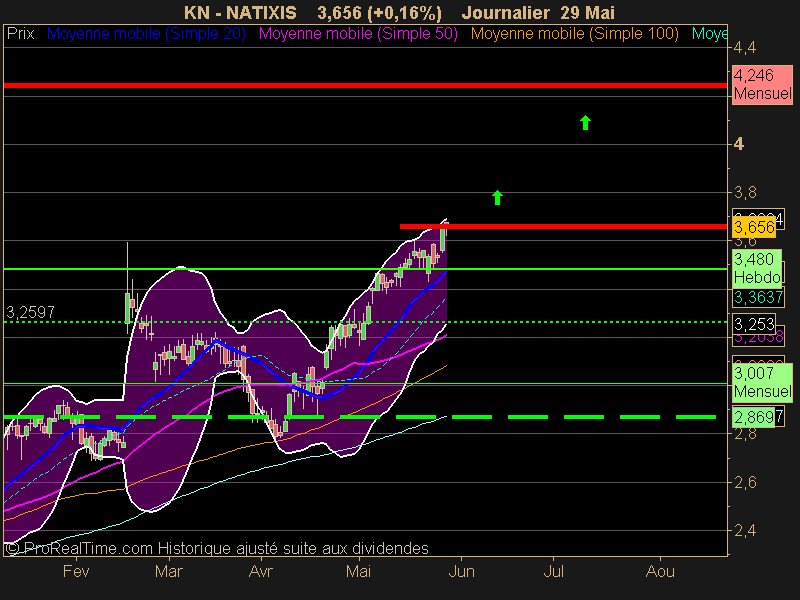
Task: Click the green up arrow below the 3,8 gridline
Action: [x=497, y=197]
